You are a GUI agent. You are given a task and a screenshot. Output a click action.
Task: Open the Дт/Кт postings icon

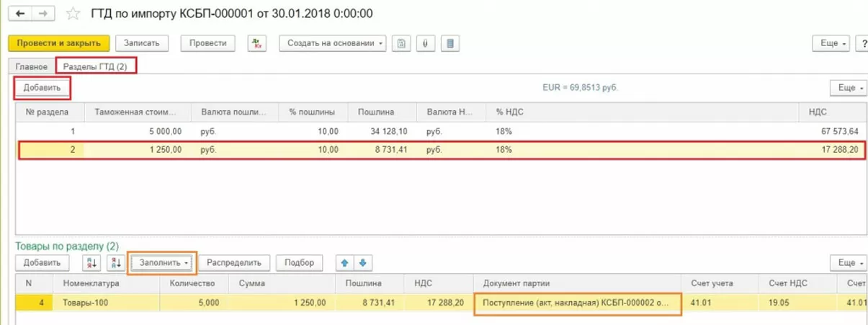[x=257, y=43]
